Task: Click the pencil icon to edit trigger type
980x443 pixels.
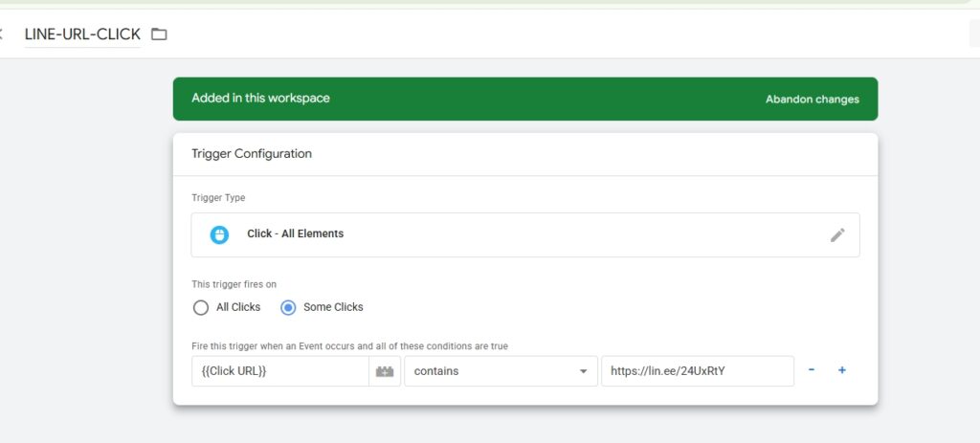Action: point(837,234)
